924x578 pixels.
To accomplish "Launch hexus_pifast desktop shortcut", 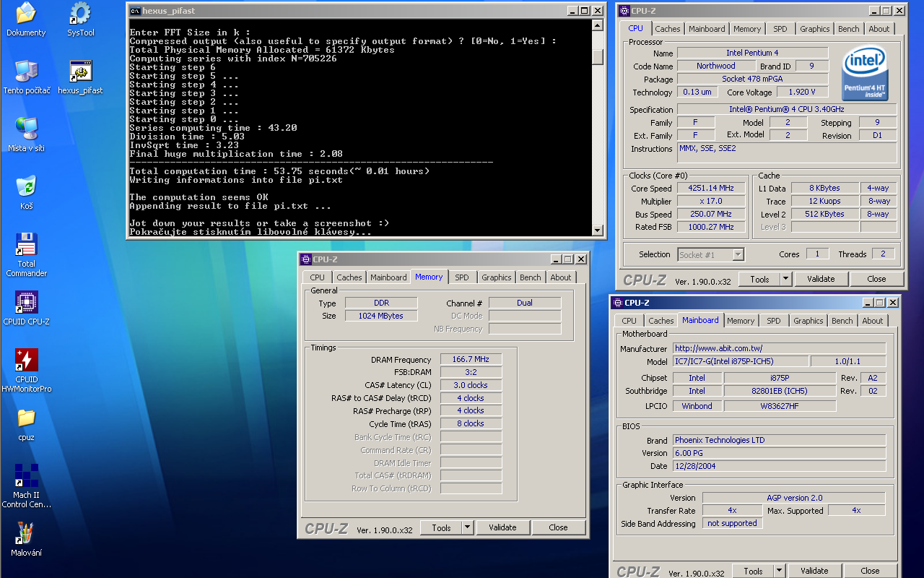I will pos(80,77).
